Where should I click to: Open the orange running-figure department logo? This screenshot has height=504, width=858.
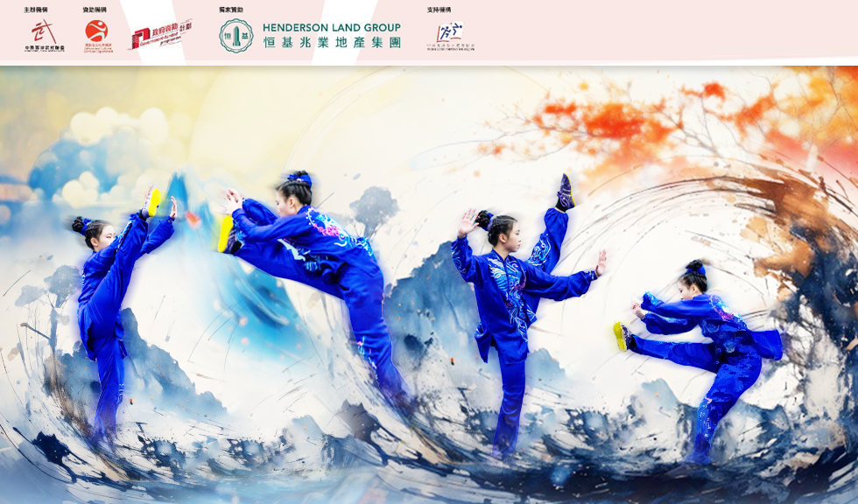click(97, 36)
